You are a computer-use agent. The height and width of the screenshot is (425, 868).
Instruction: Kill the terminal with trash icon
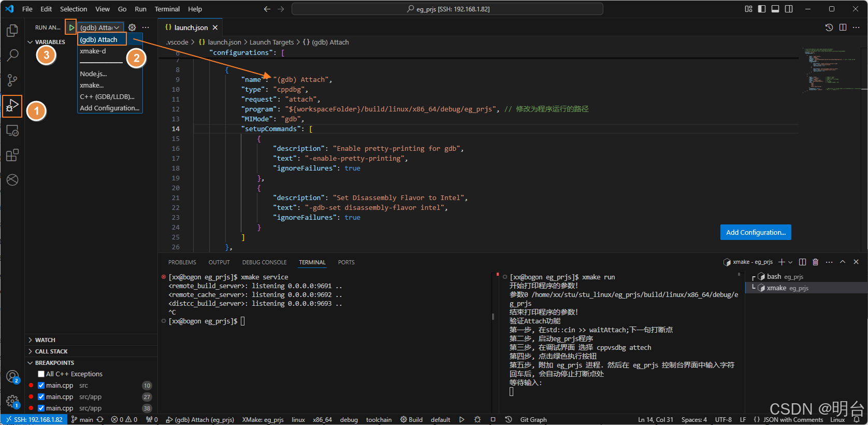point(816,262)
